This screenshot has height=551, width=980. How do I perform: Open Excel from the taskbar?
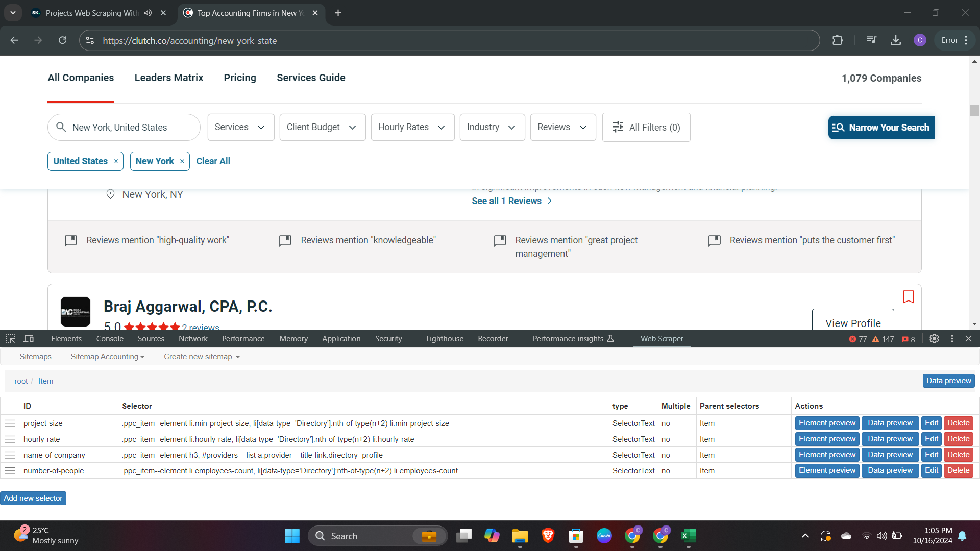(688, 536)
